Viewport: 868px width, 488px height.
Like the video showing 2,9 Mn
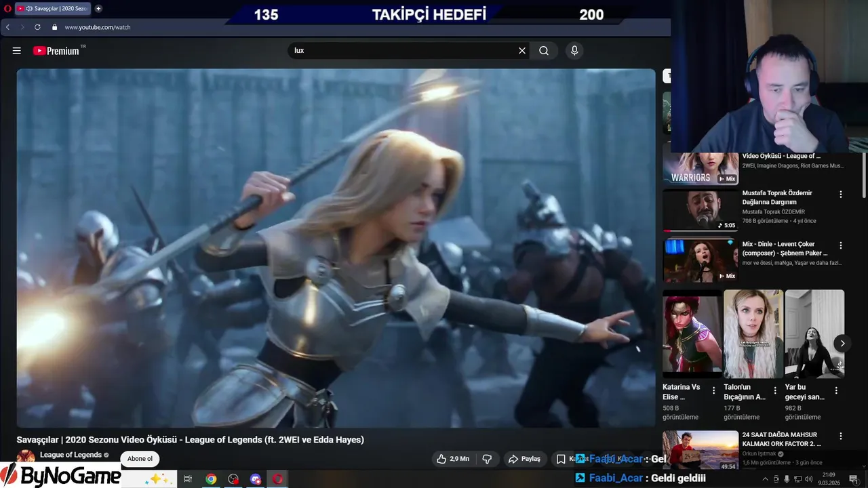(453, 459)
